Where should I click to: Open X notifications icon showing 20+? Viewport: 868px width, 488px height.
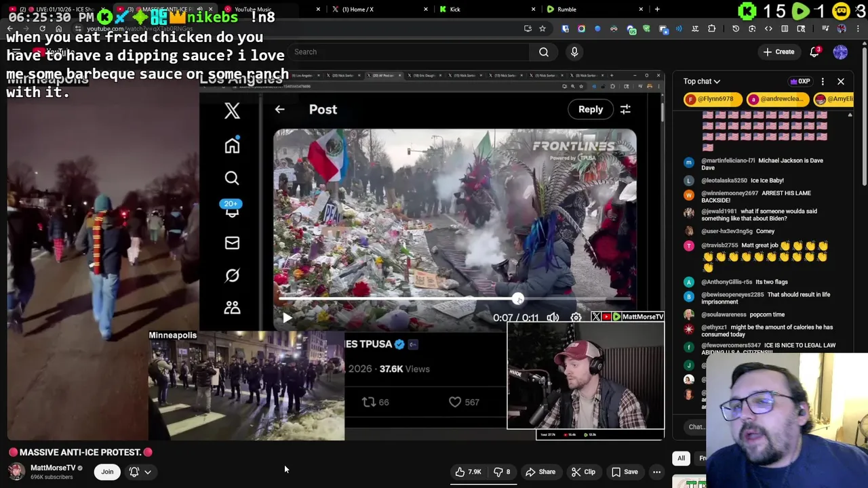coord(232,209)
